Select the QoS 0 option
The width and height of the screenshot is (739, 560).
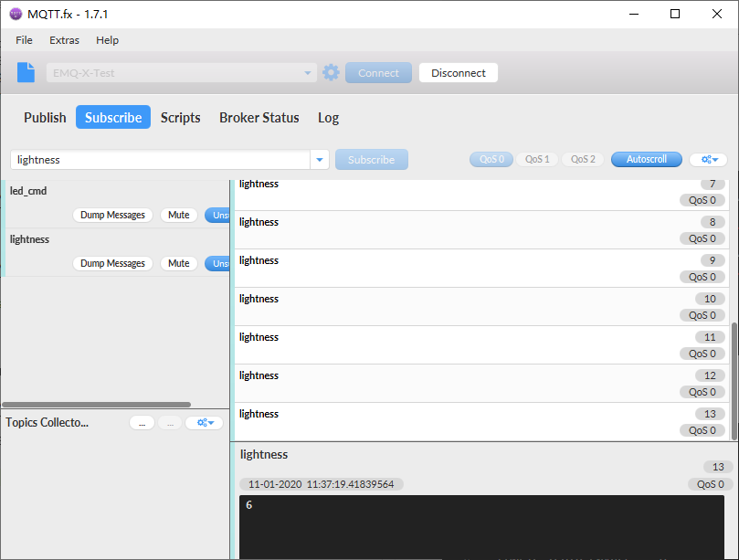click(x=491, y=159)
